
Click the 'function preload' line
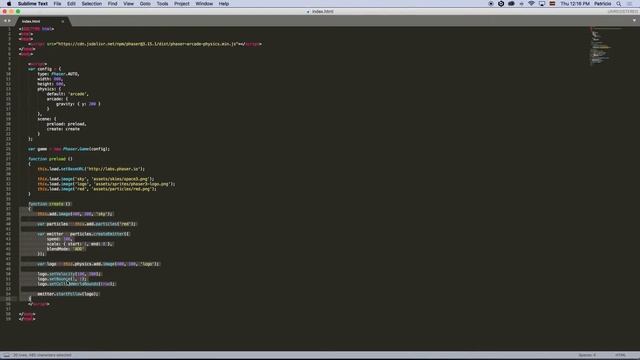point(50,159)
